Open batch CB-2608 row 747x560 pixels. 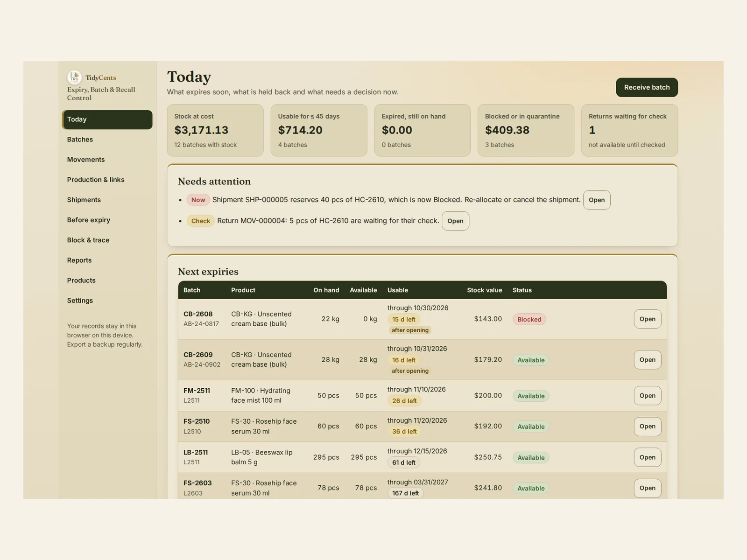tap(647, 319)
